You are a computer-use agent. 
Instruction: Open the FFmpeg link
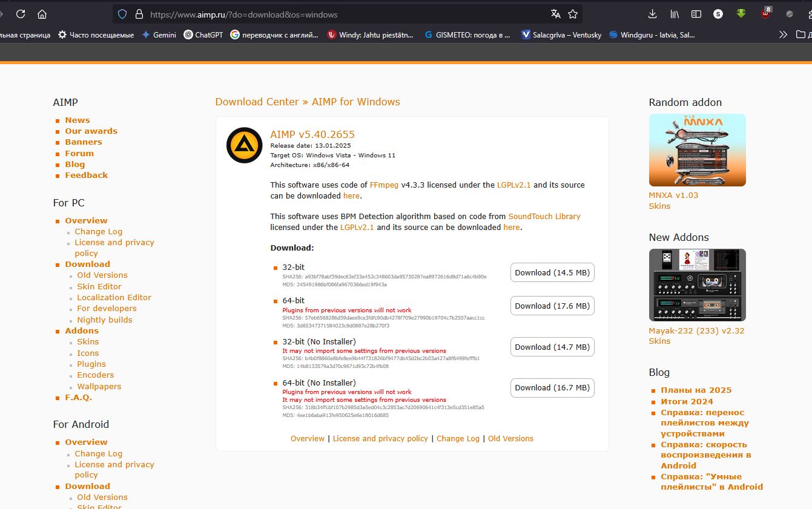tap(384, 185)
